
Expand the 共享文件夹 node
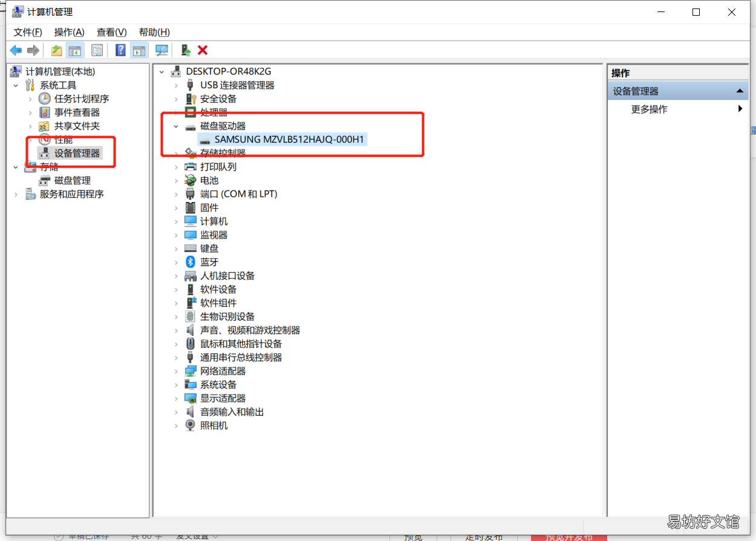click(x=30, y=126)
